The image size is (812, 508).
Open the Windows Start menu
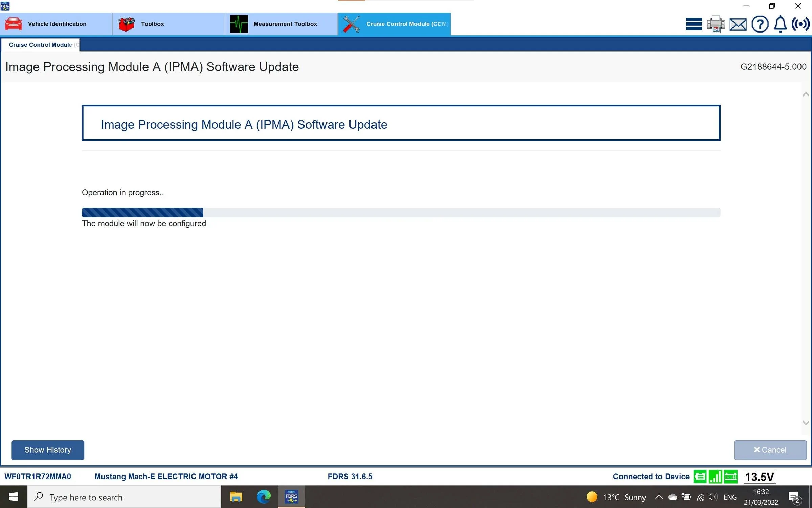pyautogui.click(x=14, y=497)
